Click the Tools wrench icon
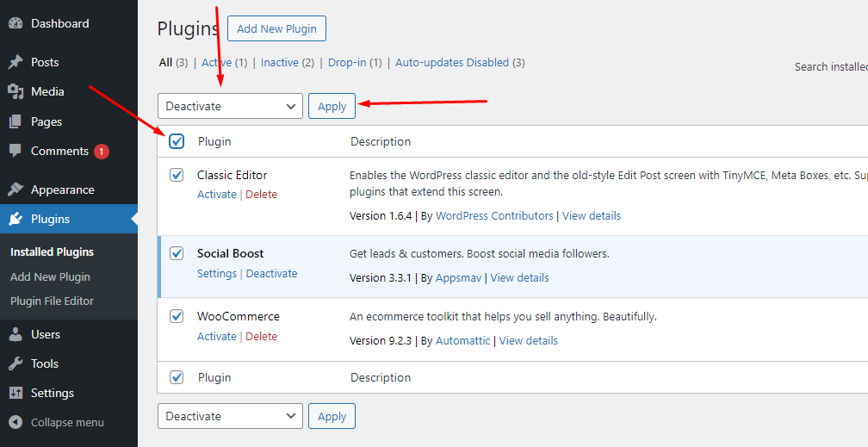Image resolution: width=868 pixels, height=447 pixels. [x=15, y=363]
